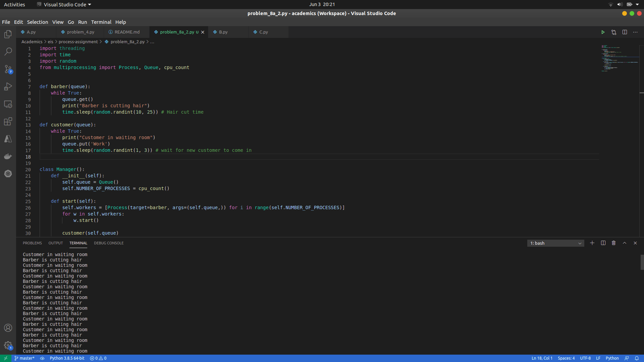Synchronize changes via cloud icon in status bar
This screenshot has height=362, width=644.
42,358
